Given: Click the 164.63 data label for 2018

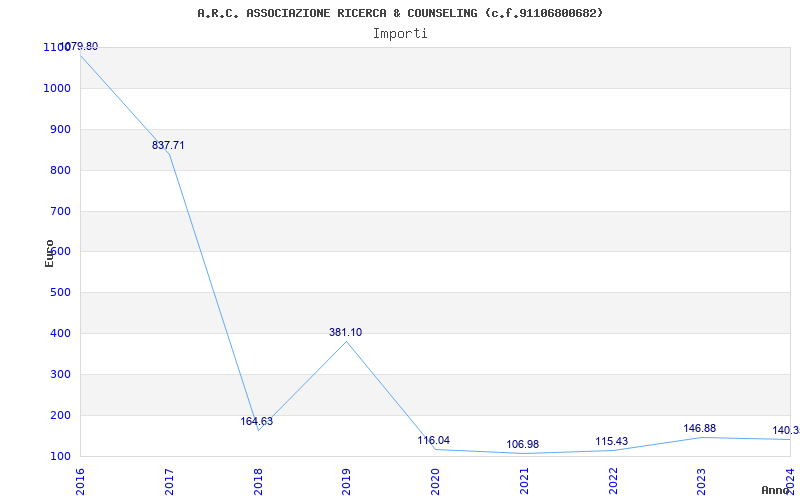Looking at the screenshot, I should click(x=257, y=421).
